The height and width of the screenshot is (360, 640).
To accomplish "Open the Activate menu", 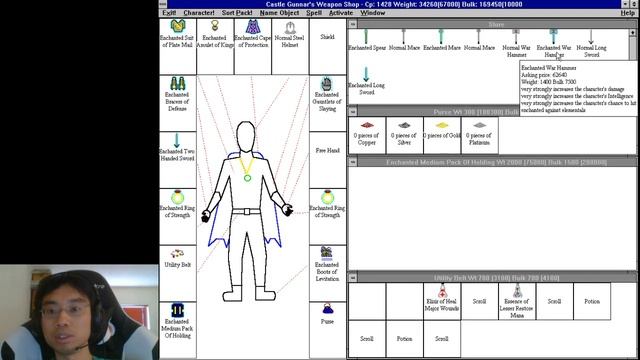I will [x=341, y=13].
